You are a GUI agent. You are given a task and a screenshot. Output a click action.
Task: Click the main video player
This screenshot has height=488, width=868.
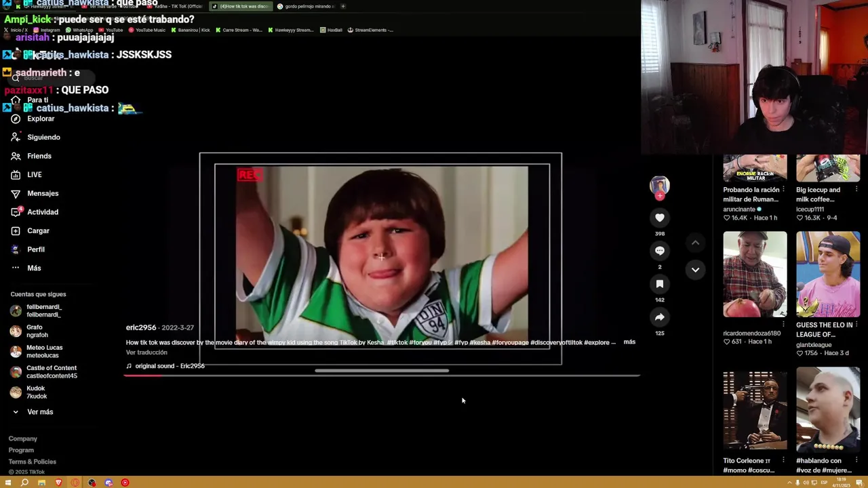(381, 256)
